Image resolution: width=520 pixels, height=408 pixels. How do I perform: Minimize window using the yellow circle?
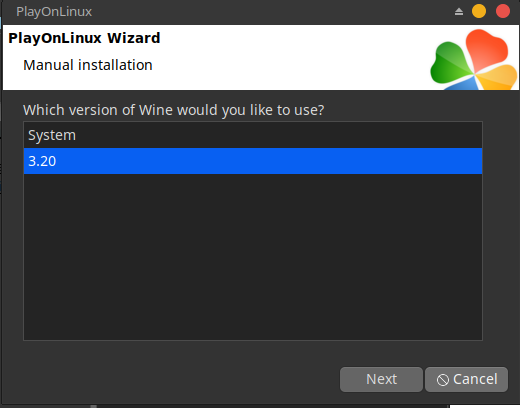pyautogui.click(x=479, y=11)
